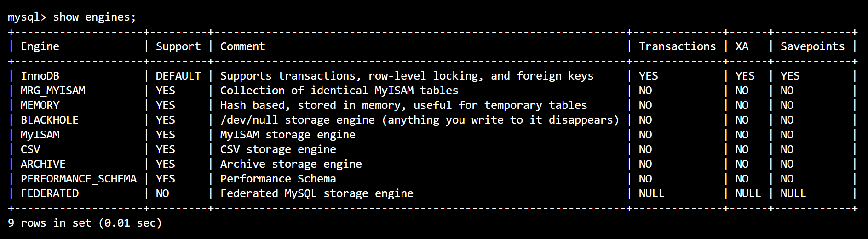
Task: Click the DEFAULT support value
Action: click(x=178, y=76)
